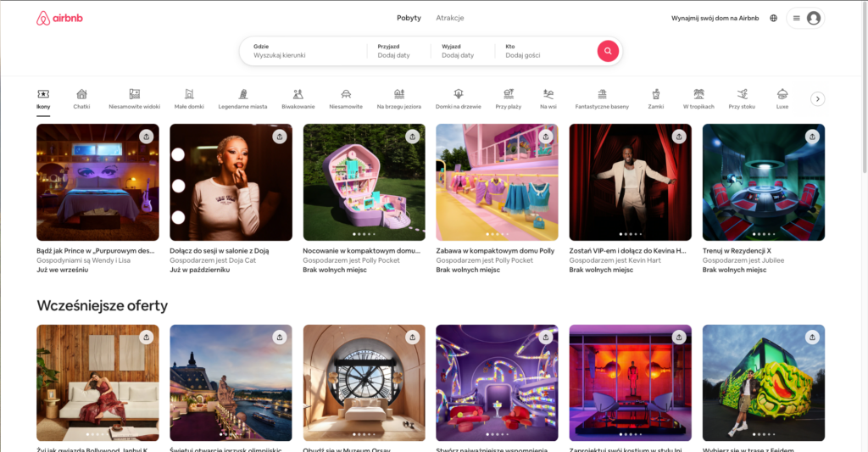Select the Przy plaży category
The image size is (868, 452).
tap(509, 98)
